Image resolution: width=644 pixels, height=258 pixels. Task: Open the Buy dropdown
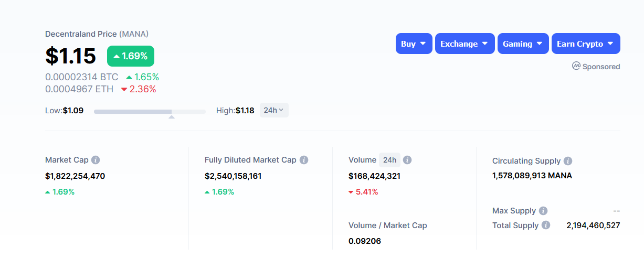click(414, 44)
